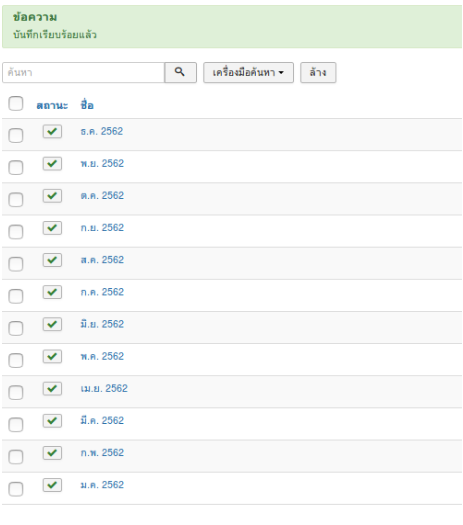This screenshot has height=525, width=463.
Task: Tick the row checkbox for ส.ค. 2562
Action: [x=16, y=264]
